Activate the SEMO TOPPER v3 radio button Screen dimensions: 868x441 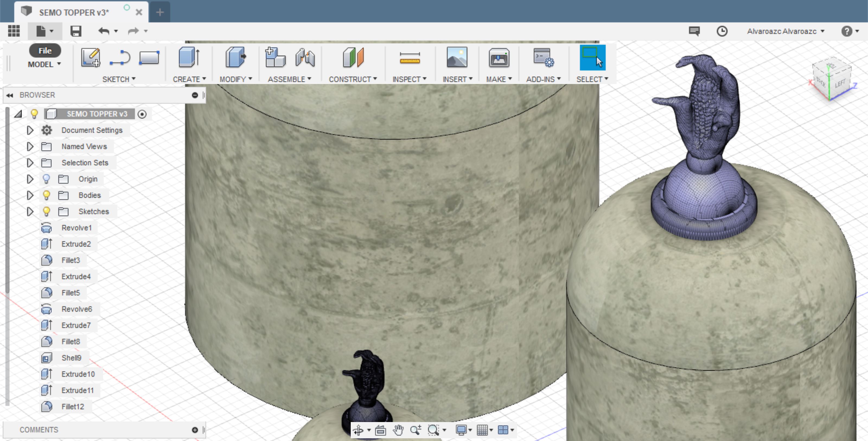click(142, 114)
